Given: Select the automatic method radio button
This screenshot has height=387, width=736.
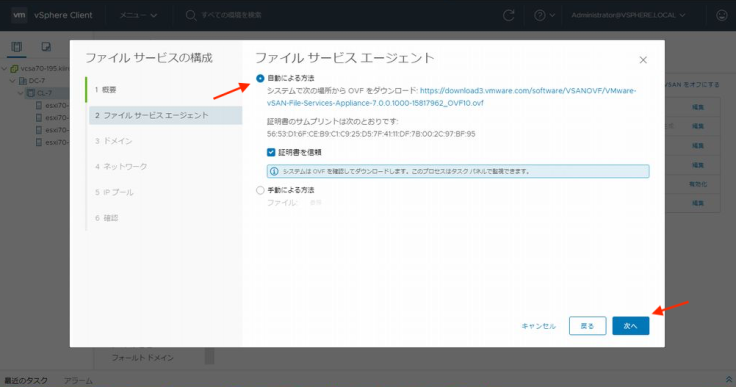Looking at the screenshot, I should [x=260, y=78].
